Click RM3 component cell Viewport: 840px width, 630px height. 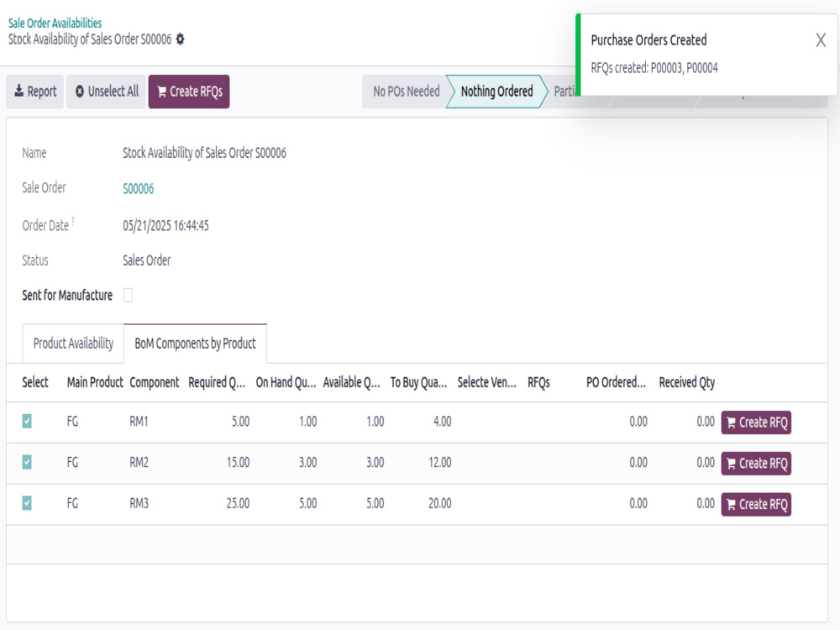click(139, 503)
